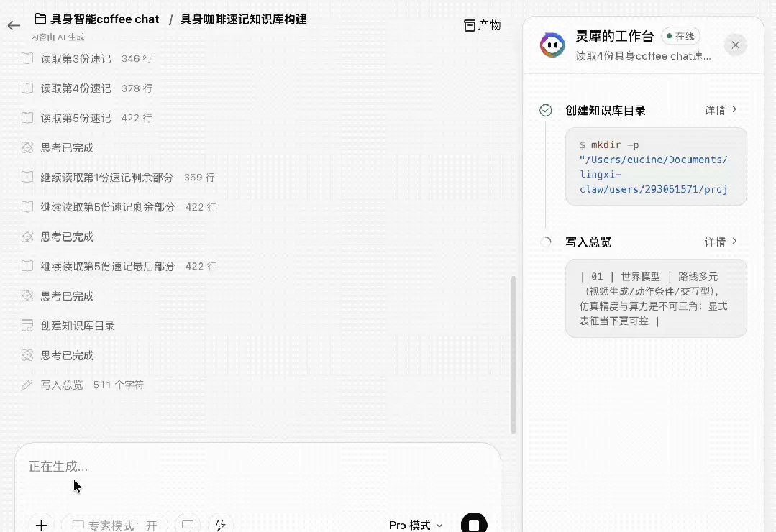Click loading spinner for 写入总览 in workbench

(545, 242)
